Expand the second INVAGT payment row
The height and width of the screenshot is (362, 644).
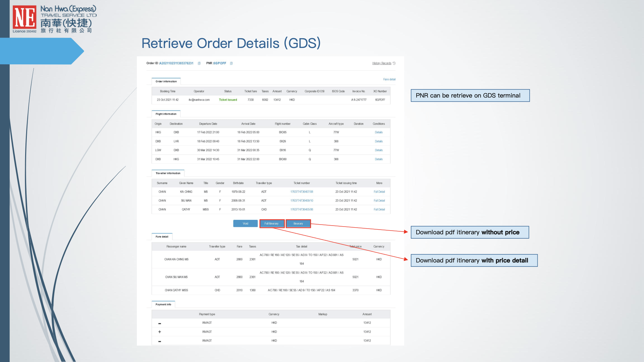click(x=159, y=331)
